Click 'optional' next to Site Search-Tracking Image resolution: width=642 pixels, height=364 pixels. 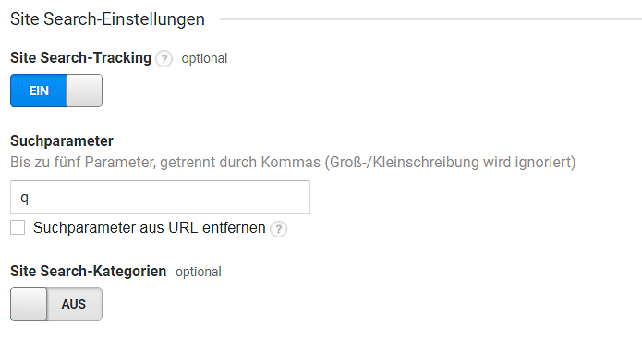204,58
